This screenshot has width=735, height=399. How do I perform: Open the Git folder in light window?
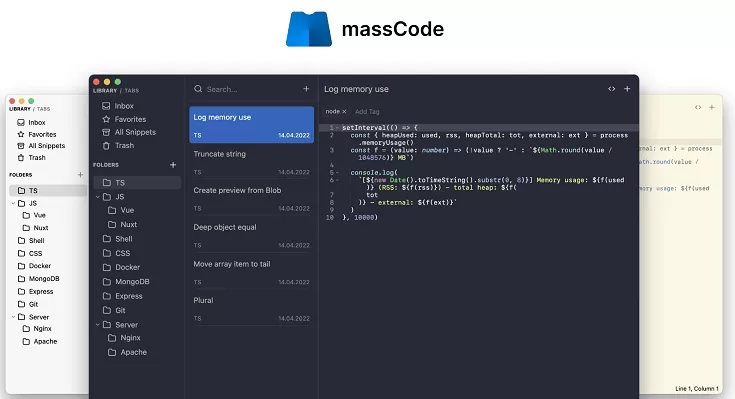click(x=33, y=304)
